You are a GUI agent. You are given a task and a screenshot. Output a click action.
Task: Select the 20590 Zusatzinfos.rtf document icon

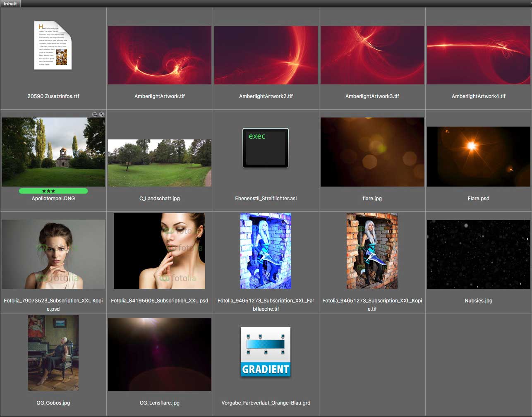tap(53, 45)
